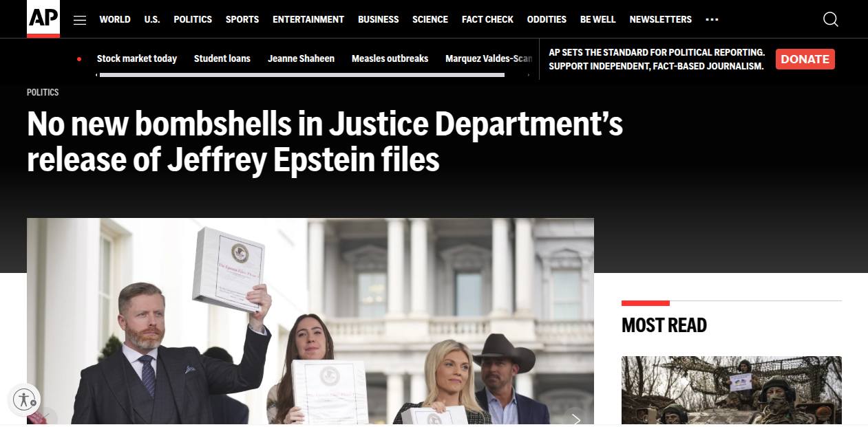This screenshot has width=868, height=427.
Task: Expand more sections ellipsis icon
Action: (x=712, y=20)
